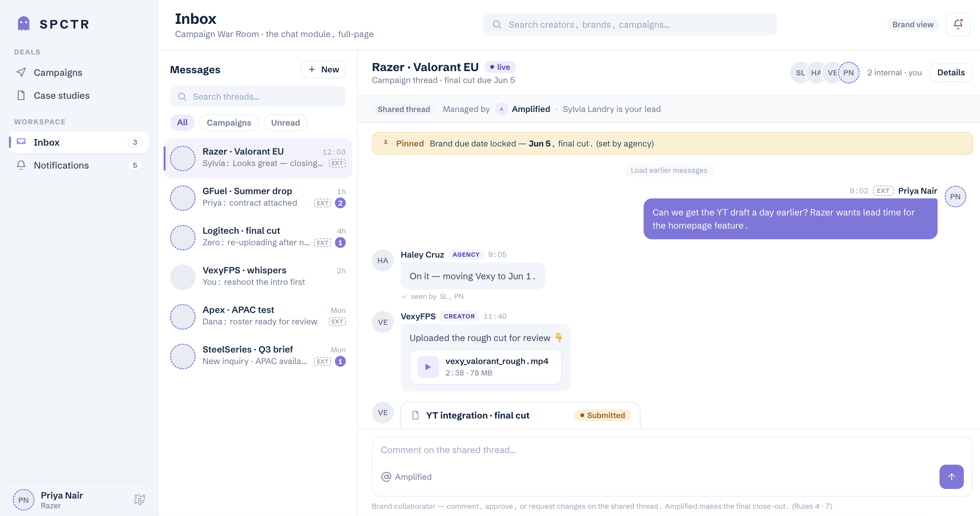This screenshot has width=980, height=516.
Task: Click the magnifier icon in global search
Action: [x=497, y=25]
